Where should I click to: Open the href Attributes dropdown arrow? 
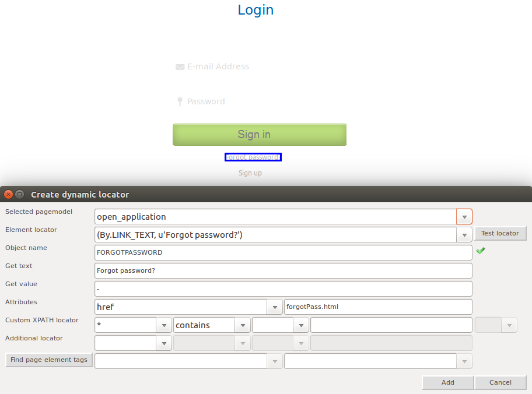click(x=275, y=307)
